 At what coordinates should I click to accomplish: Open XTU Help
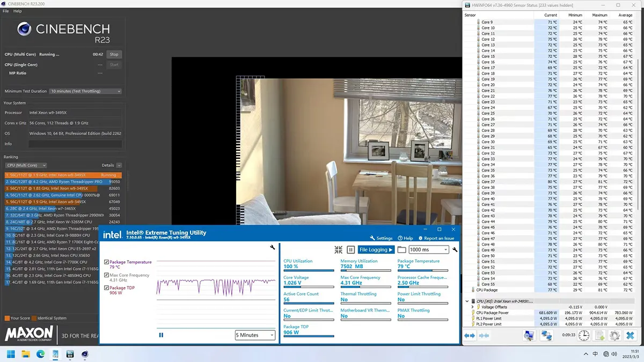point(405,238)
